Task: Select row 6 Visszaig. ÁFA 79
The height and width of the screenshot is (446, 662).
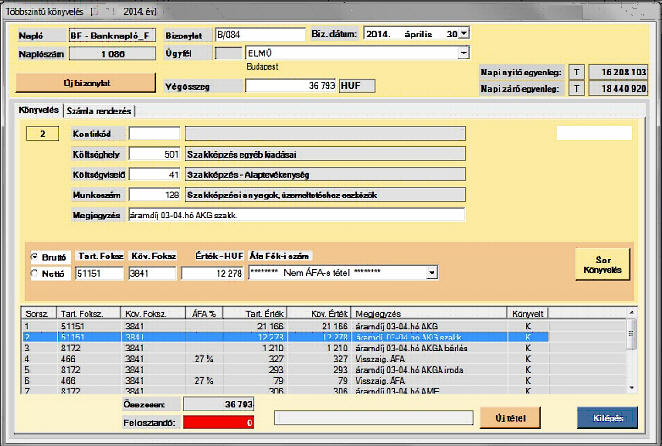Action: pyautogui.click(x=285, y=381)
